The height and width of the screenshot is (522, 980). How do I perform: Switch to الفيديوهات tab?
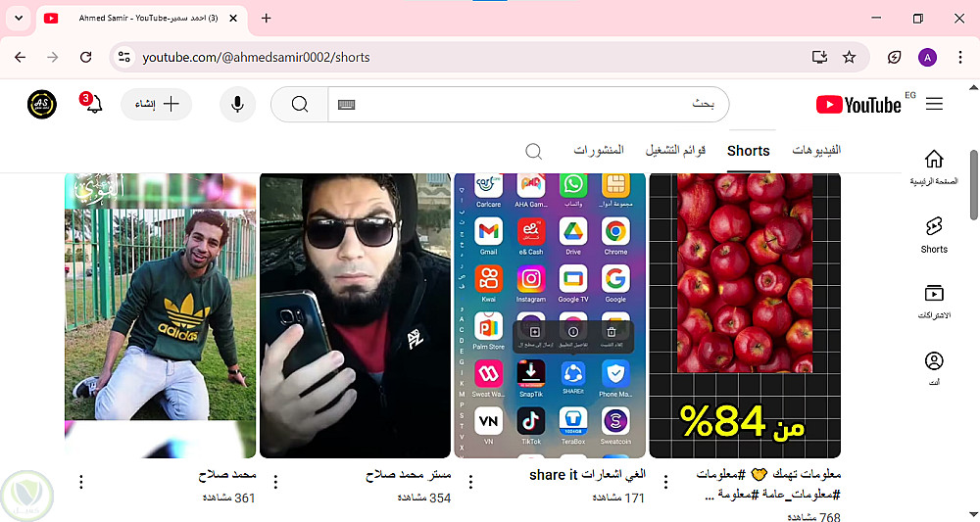[x=816, y=151]
